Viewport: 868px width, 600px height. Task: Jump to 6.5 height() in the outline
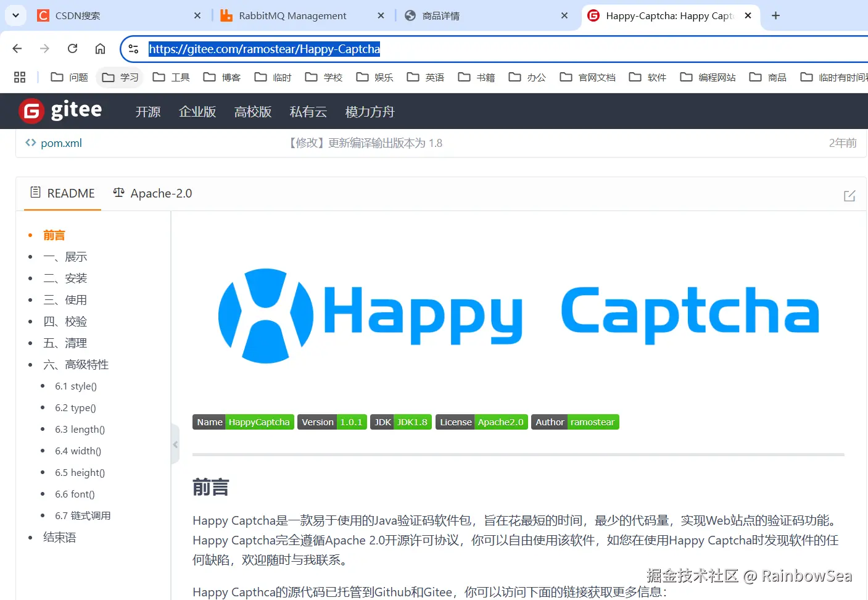pyautogui.click(x=80, y=473)
